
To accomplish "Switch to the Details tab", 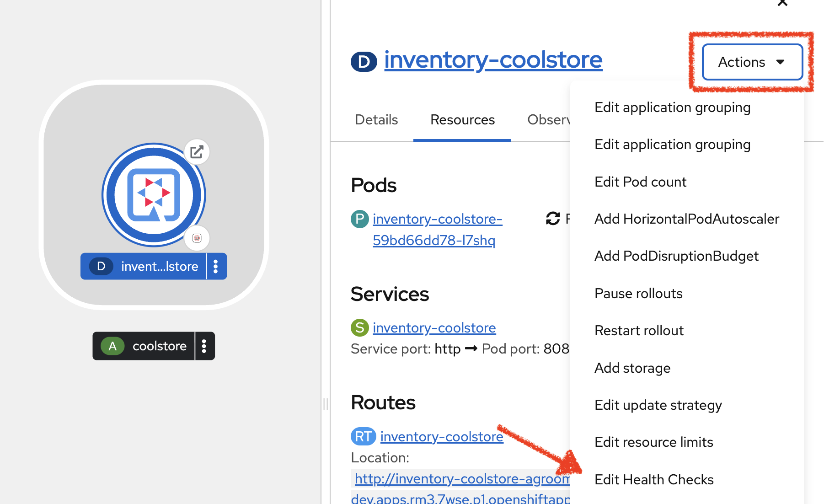I will pos(376,119).
